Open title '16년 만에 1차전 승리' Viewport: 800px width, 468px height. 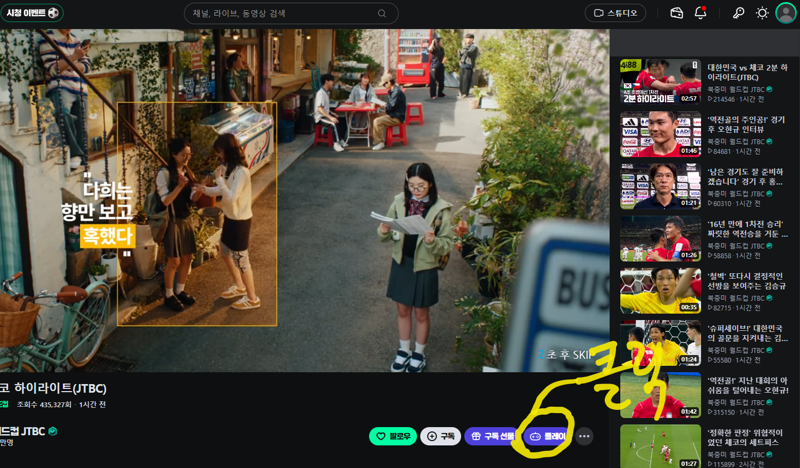747,229
